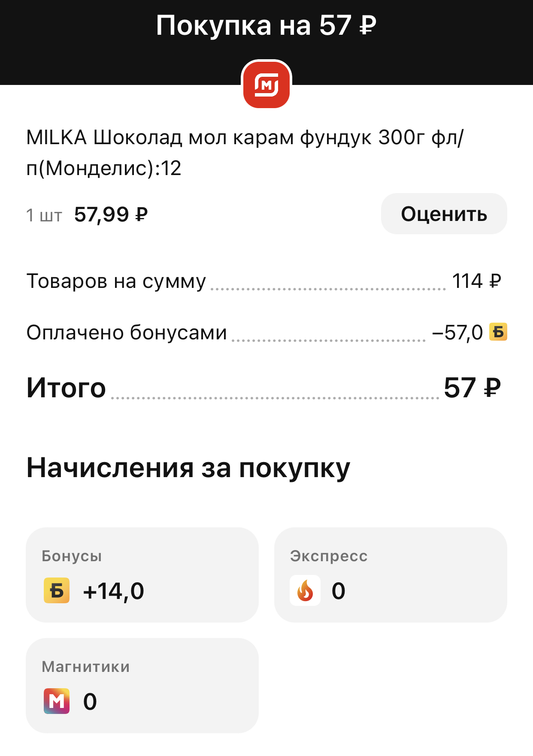Open the Бонусы accrual card
Viewport: 533px width, 756px height.
point(142,575)
